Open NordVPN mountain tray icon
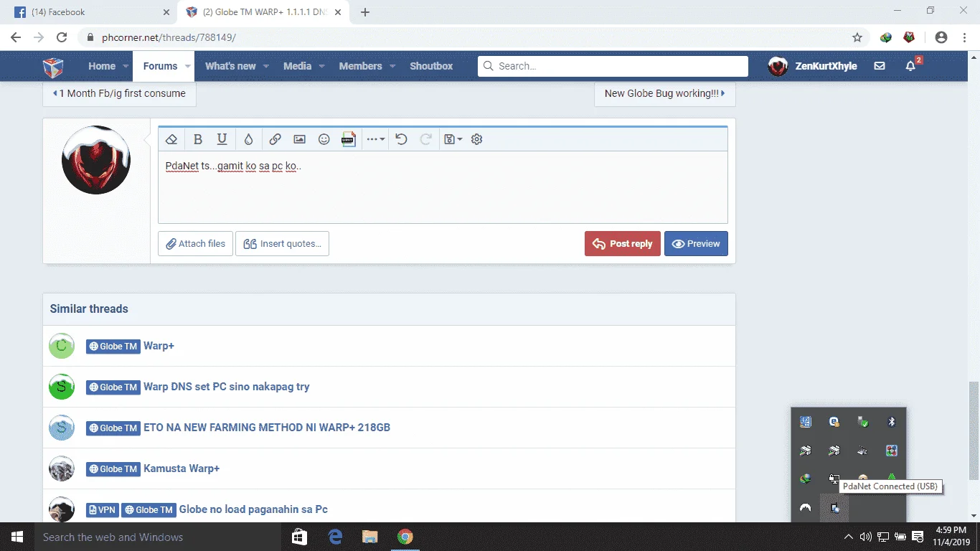Screen dimensions: 980x551 coord(806,508)
